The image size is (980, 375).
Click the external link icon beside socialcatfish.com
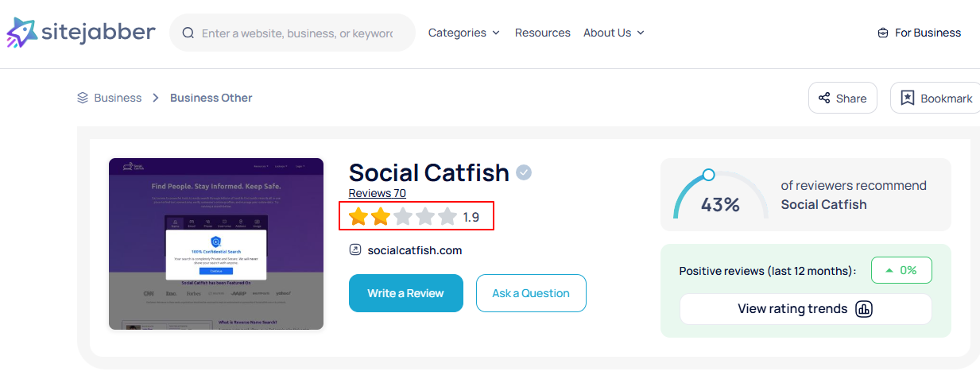(x=355, y=250)
